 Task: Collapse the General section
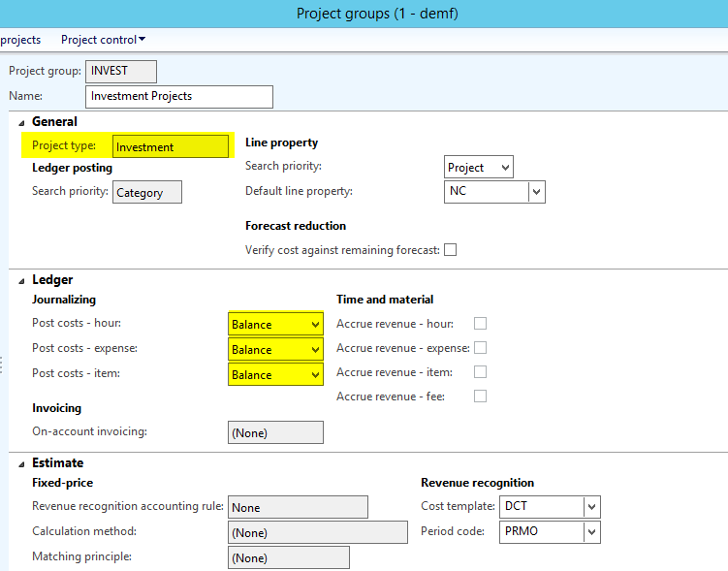point(22,122)
